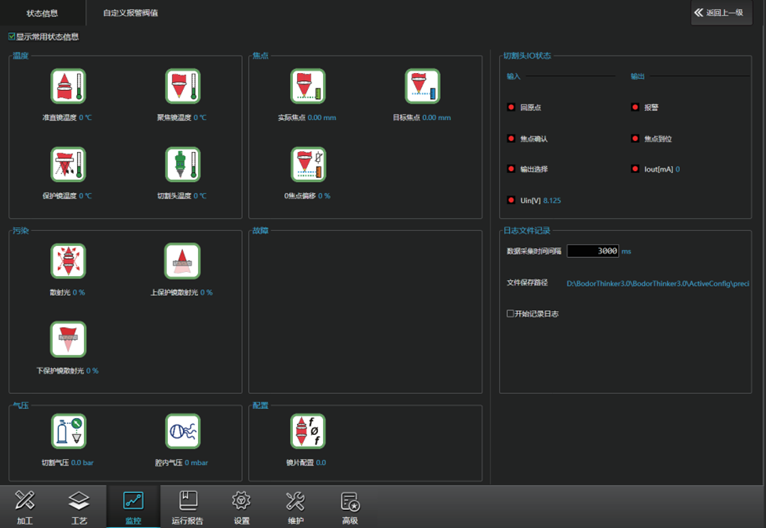Click the 目标焦点 target focus icon

(x=422, y=87)
